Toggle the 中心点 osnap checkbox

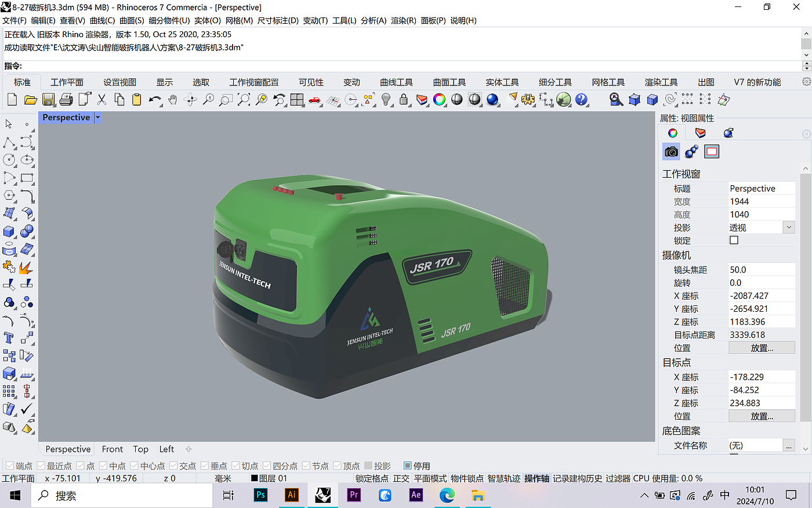point(134,466)
